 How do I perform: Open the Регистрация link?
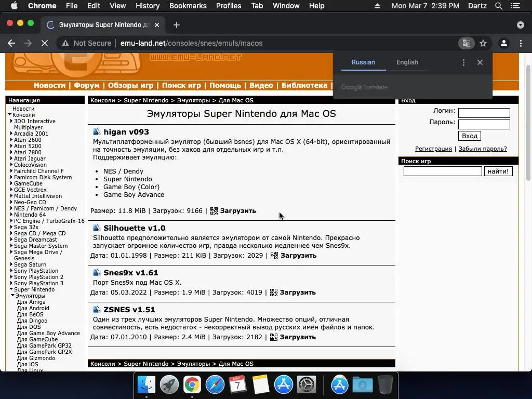[433, 149]
